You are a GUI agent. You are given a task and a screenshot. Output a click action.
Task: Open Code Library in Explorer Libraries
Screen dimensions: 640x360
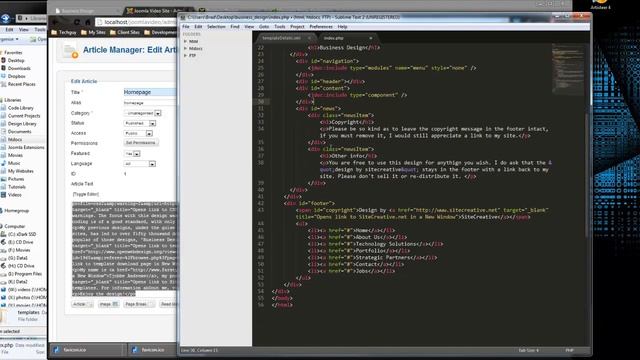[x=20, y=108]
